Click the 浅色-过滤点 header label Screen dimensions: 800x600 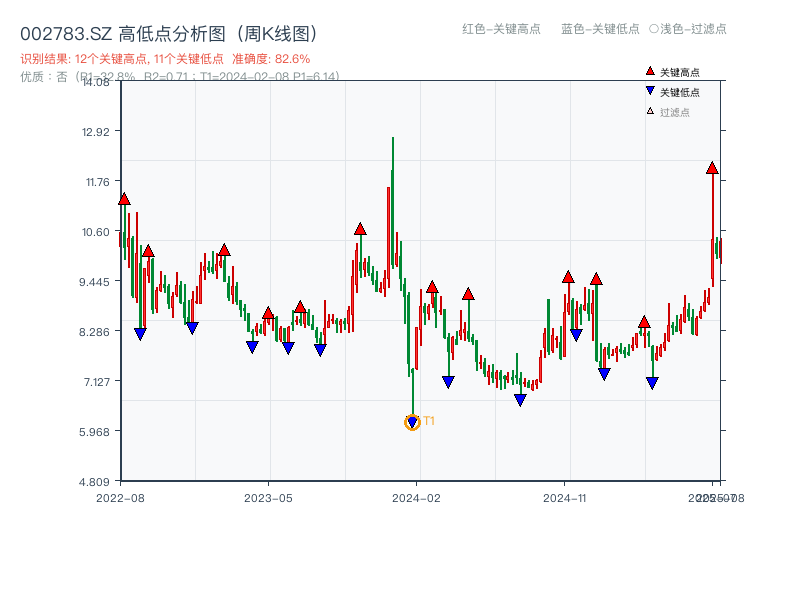pyautogui.click(x=693, y=30)
